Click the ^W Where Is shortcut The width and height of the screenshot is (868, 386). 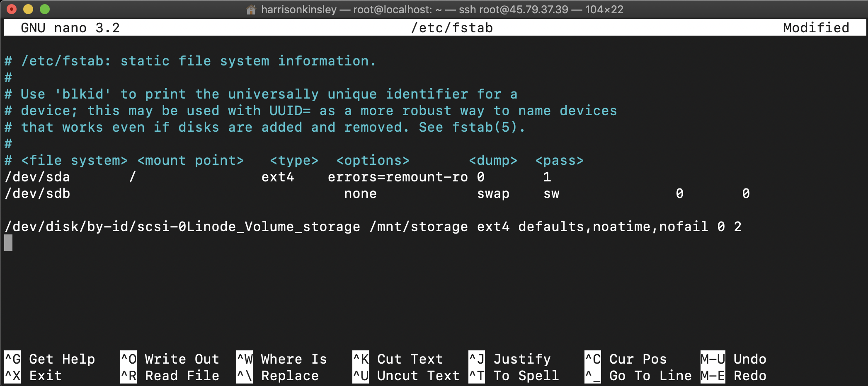(281, 359)
